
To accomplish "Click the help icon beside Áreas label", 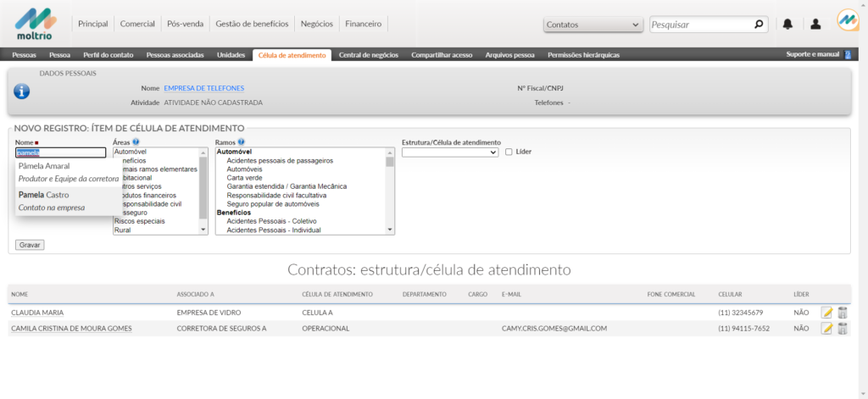I will pos(136,142).
